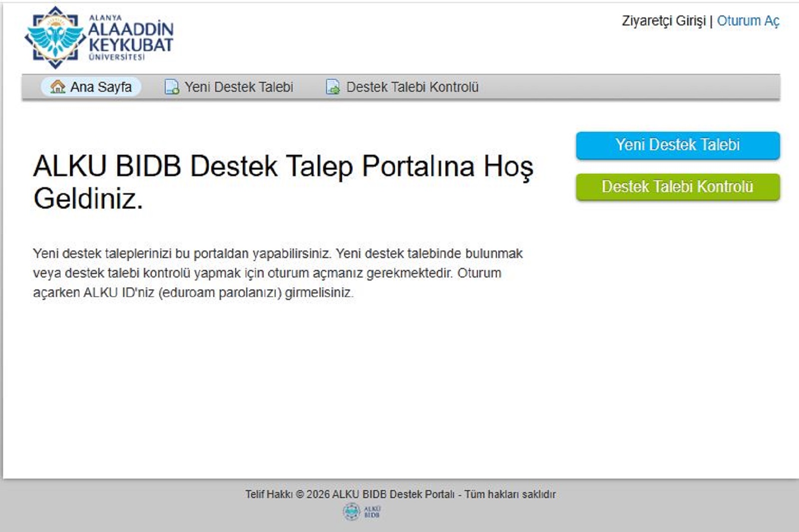Click the 'Ziyaretçi Girişi' text
This screenshot has height=532, width=799.
pyautogui.click(x=664, y=21)
